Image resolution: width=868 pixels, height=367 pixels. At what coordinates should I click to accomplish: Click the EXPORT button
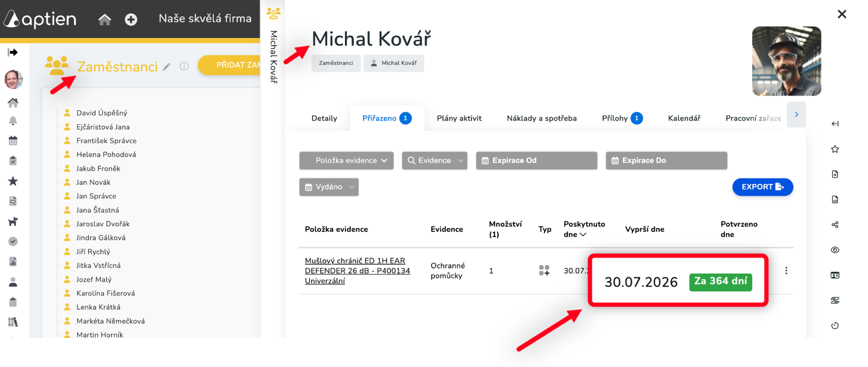(x=763, y=187)
